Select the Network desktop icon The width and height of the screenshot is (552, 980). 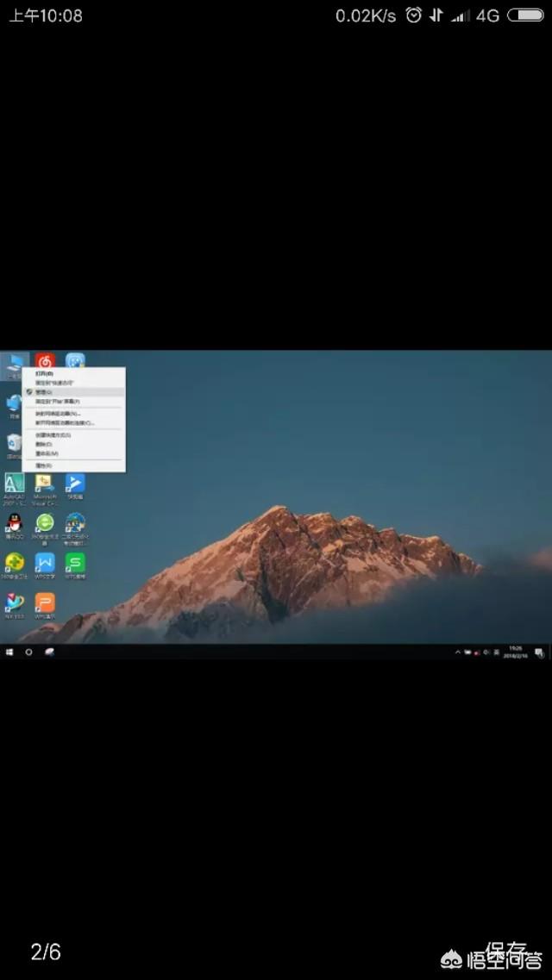tap(14, 405)
